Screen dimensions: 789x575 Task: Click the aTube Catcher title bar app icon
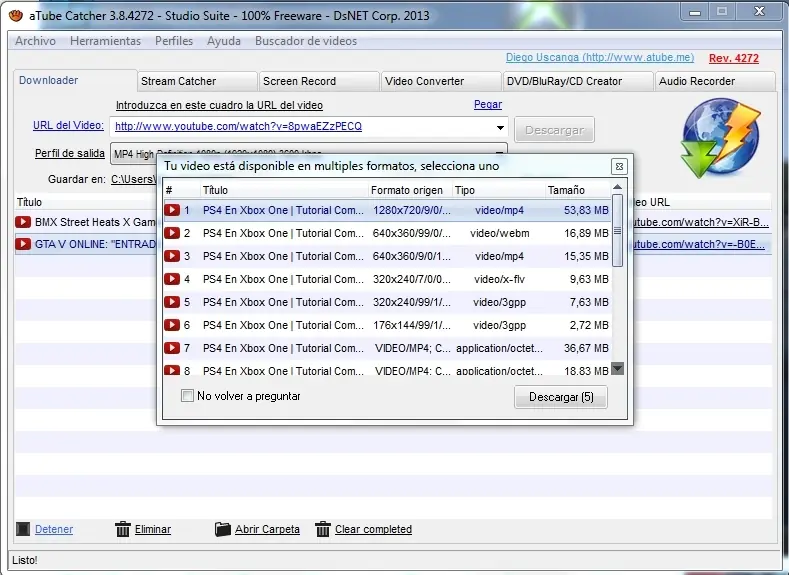pos(16,15)
